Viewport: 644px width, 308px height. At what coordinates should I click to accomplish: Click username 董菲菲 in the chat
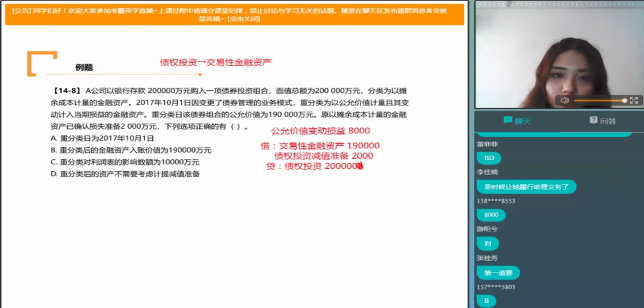486,144
